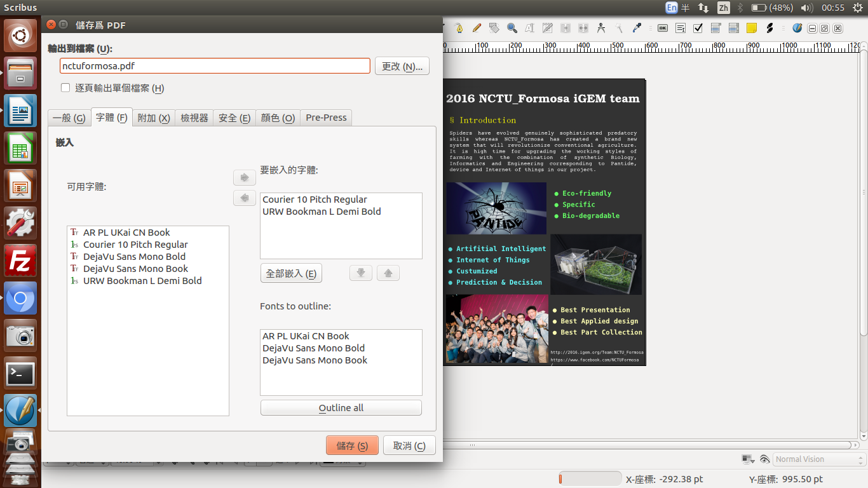
Task: Select the link text frames tool
Action: pyautogui.click(x=566, y=28)
